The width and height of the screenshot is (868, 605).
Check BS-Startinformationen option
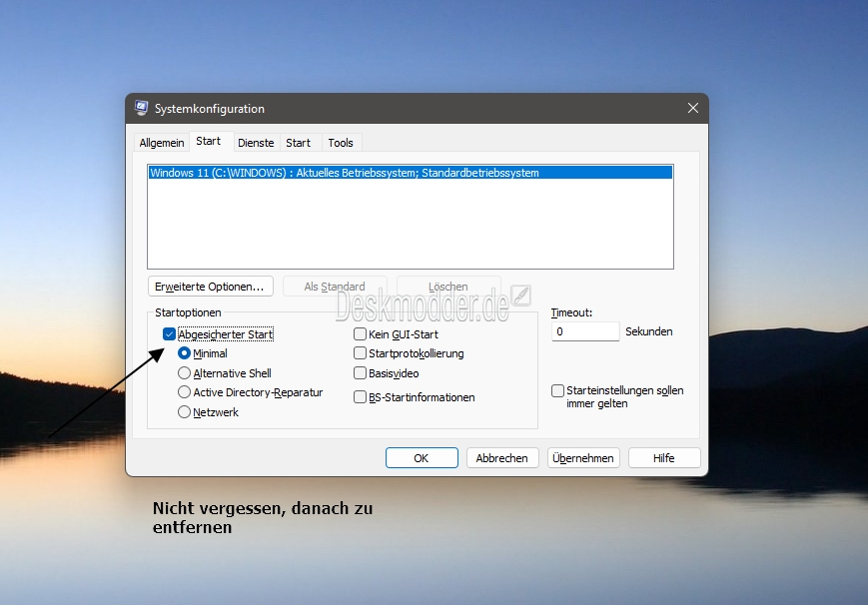(x=360, y=397)
